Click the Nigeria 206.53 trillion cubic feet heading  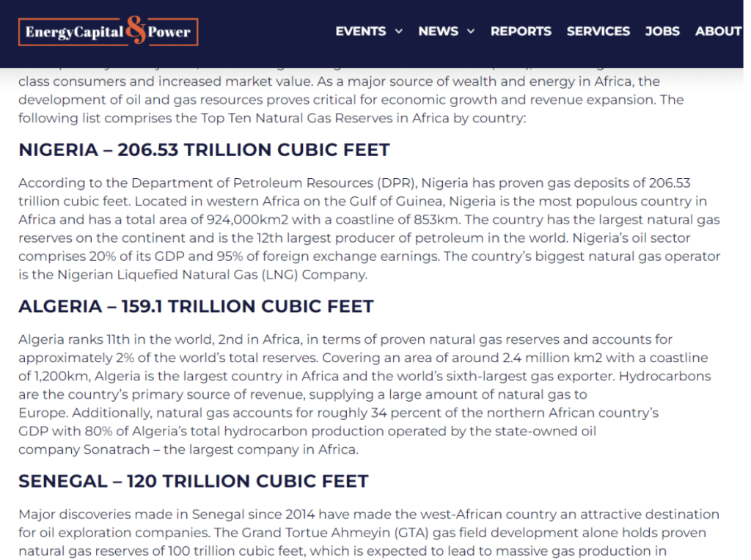pyautogui.click(x=204, y=150)
